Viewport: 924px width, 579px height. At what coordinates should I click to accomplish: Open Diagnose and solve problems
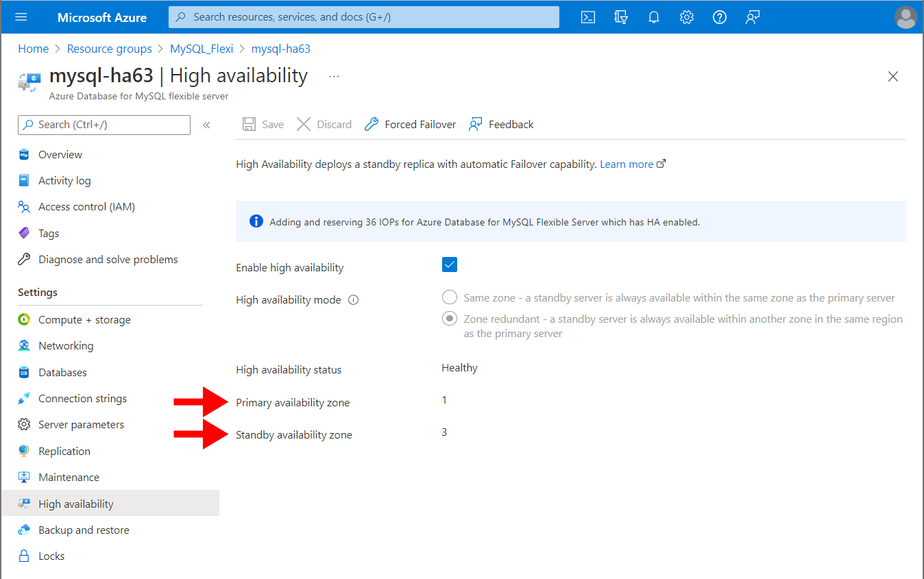tap(108, 259)
